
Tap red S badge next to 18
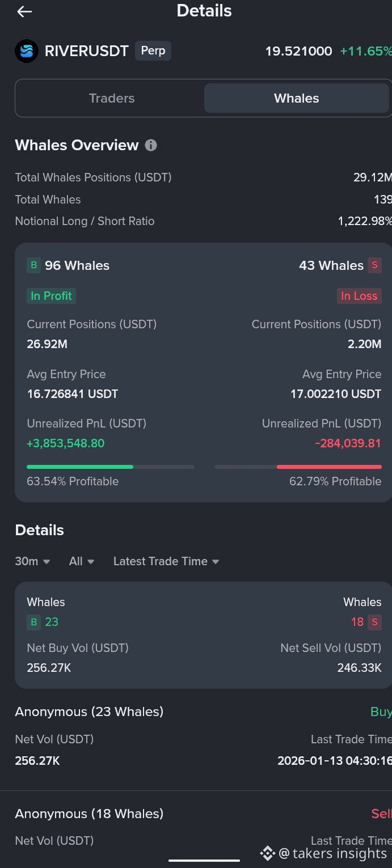coord(374,622)
